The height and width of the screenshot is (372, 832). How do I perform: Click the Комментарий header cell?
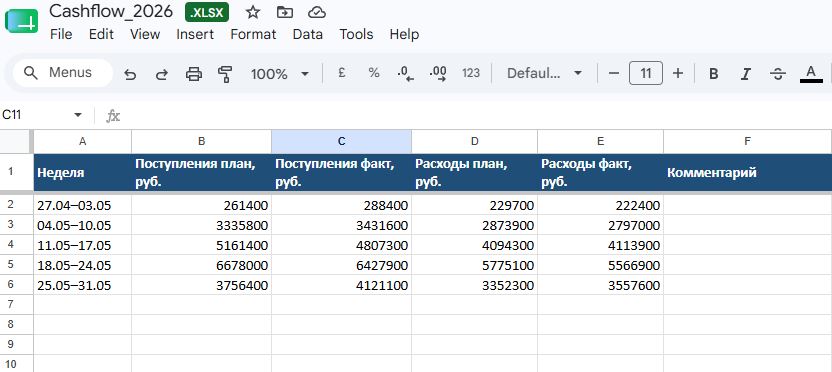[748, 172]
